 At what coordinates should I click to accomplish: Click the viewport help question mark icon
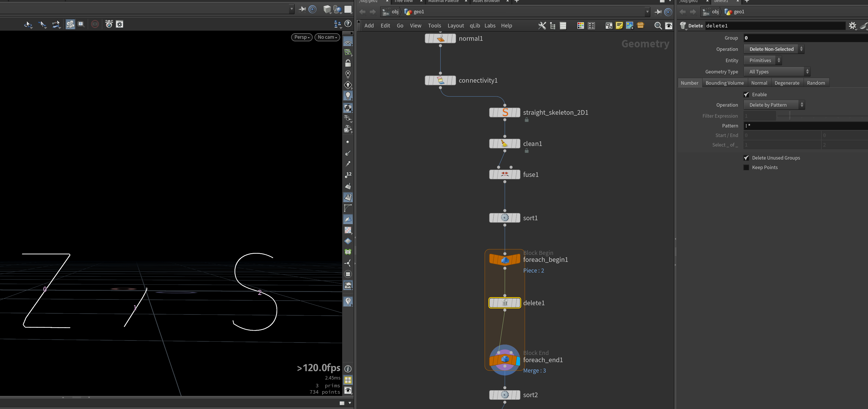[348, 24]
